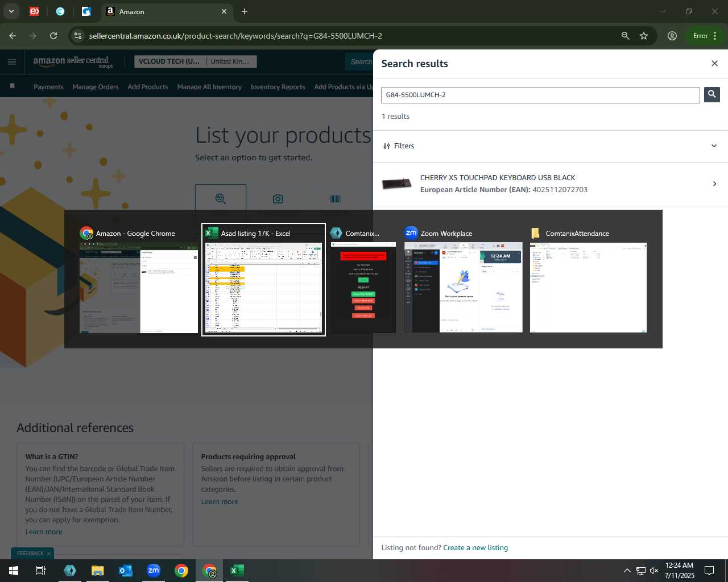
Task: Open the Seller Central hamburger menu
Action: 12,62
